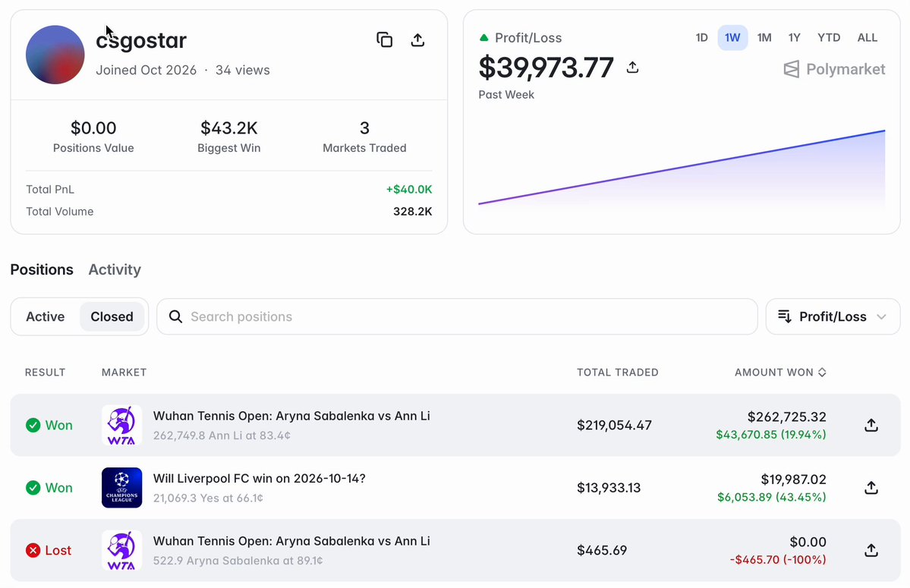This screenshot has width=910, height=588.
Task: Show the ALL time profit range
Action: [867, 38]
